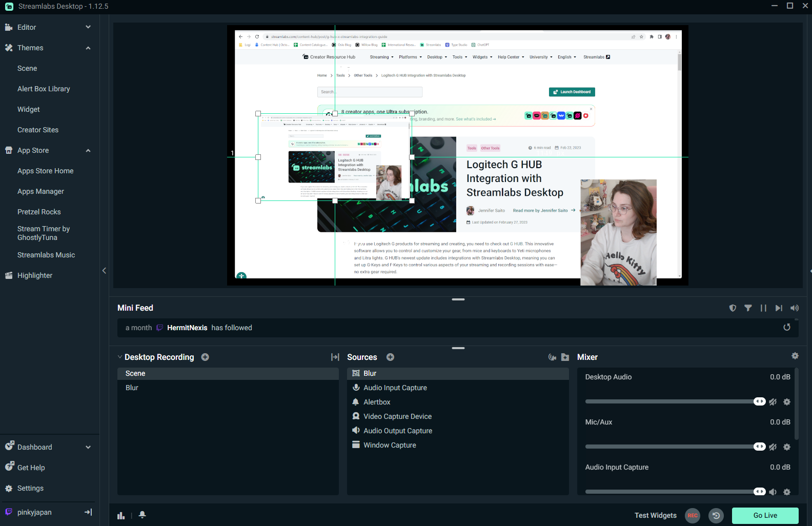
Task: Open Mic/Aux source settings gear
Action: 787,447
